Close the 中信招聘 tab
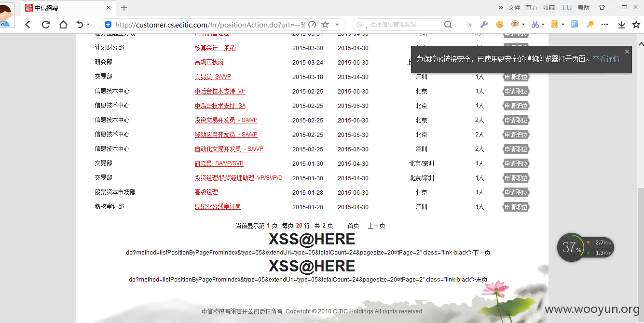The image size is (644, 323). (x=109, y=8)
